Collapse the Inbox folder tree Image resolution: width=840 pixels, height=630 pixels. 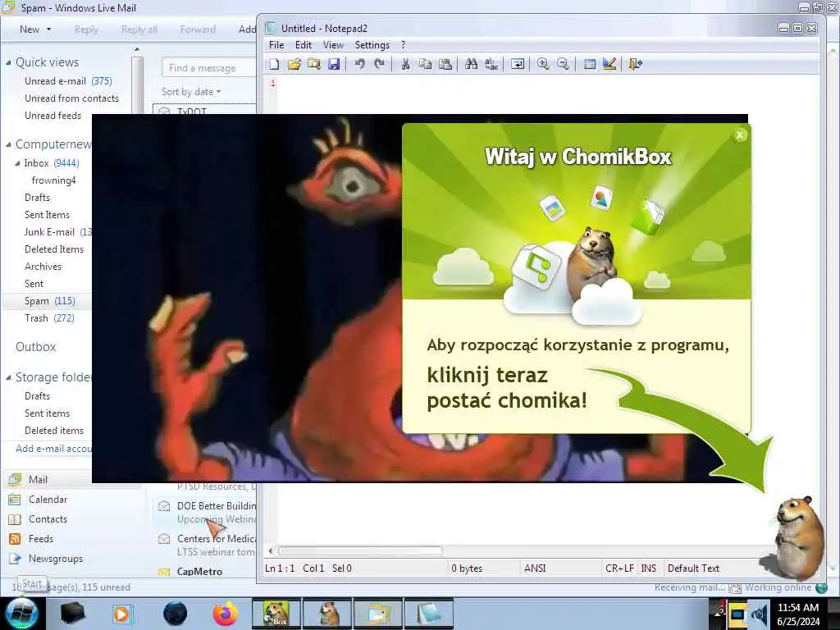coord(18,163)
